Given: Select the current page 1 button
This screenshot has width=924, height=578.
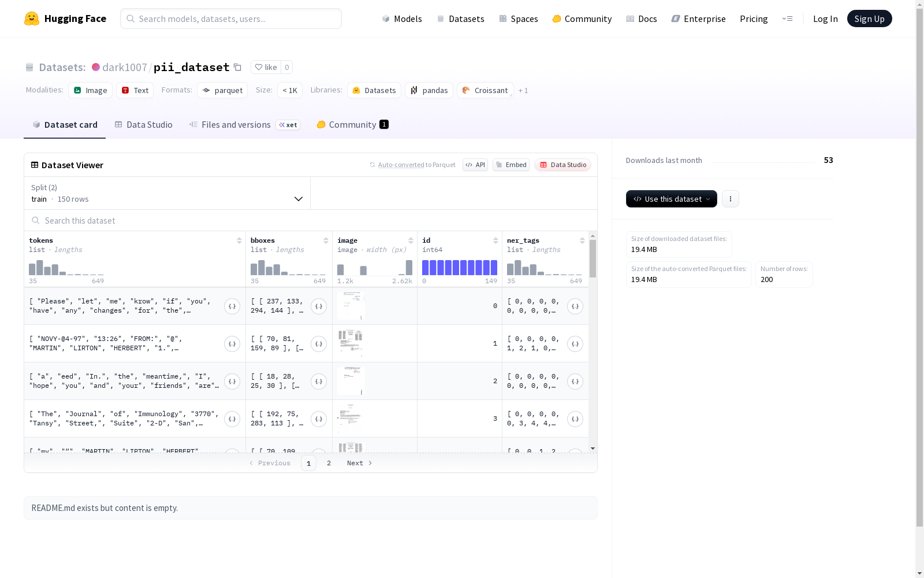Looking at the screenshot, I should 308,463.
